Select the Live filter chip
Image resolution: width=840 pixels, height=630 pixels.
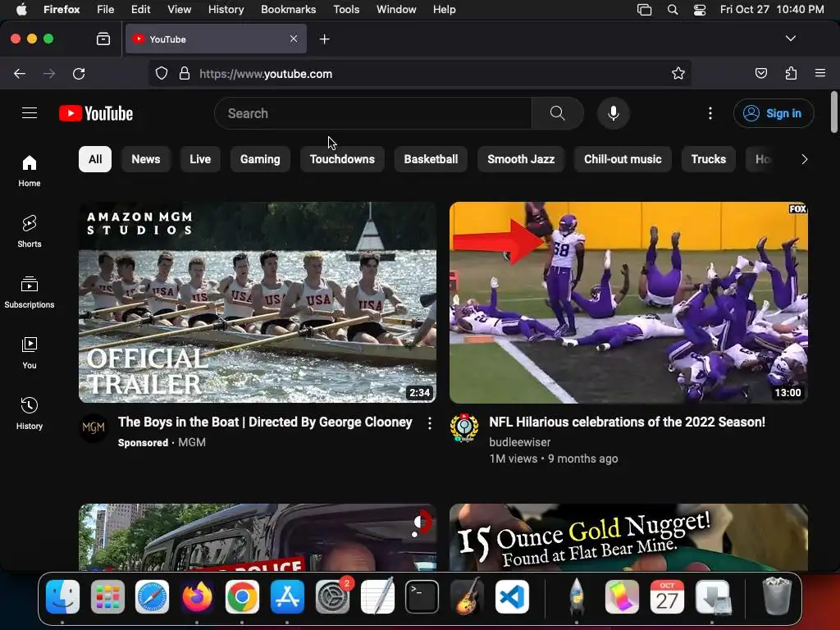tap(200, 159)
